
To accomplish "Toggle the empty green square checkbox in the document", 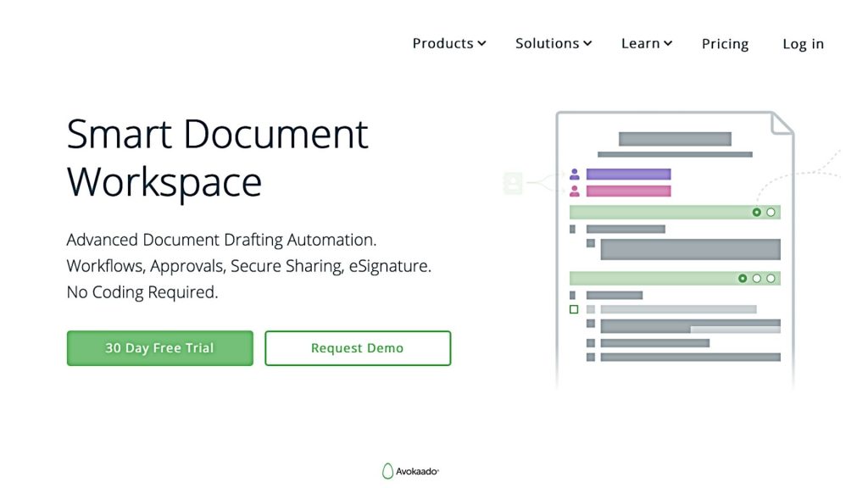I will click(x=574, y=308).
